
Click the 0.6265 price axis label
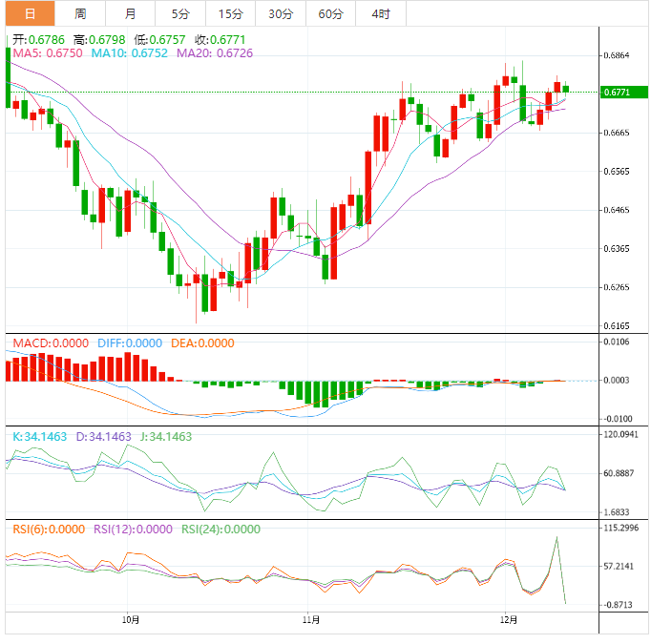point(617,287)
